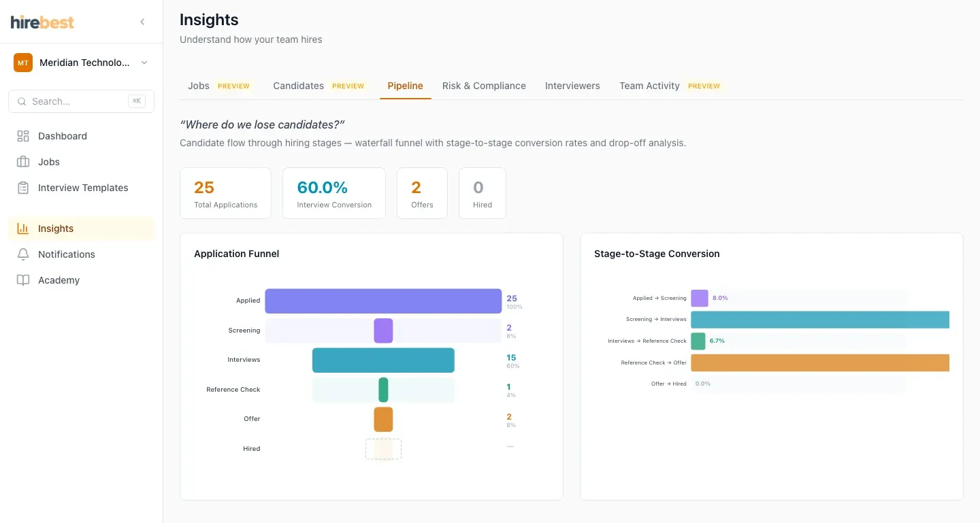This screenshot has width=980, height=523.
Task: Open the Meridian Technologies organization dropdown
Action: point(81,63)
